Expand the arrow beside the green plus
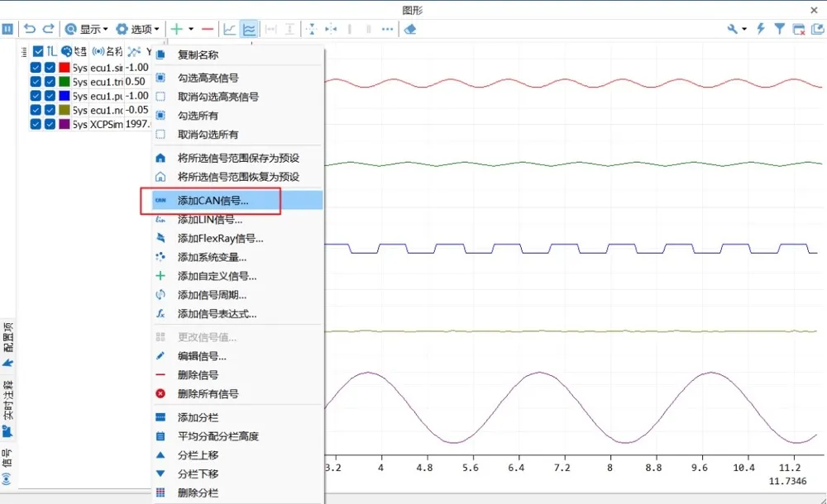 191,29
